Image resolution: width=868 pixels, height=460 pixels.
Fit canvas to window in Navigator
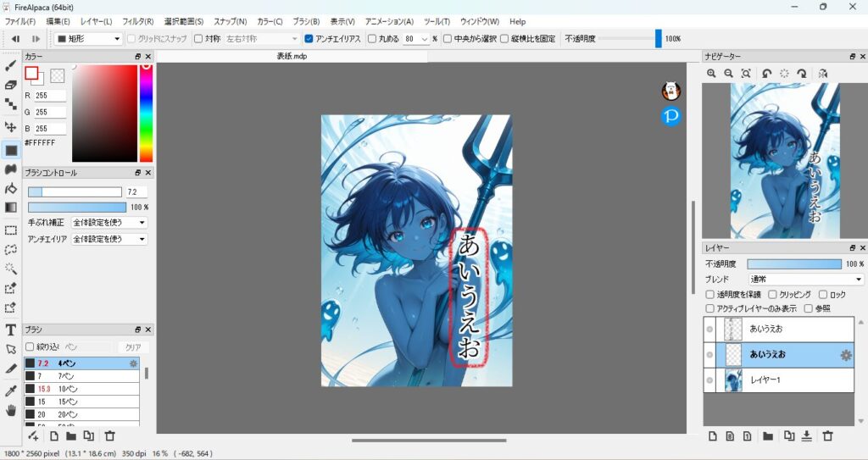point(746,73)
